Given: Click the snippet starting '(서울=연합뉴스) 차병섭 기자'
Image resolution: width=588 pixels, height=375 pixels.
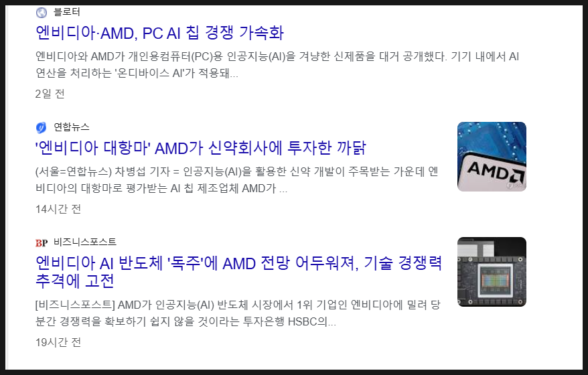Looking at the screenshot, I should pyautogui.click(x=237, y=179).
